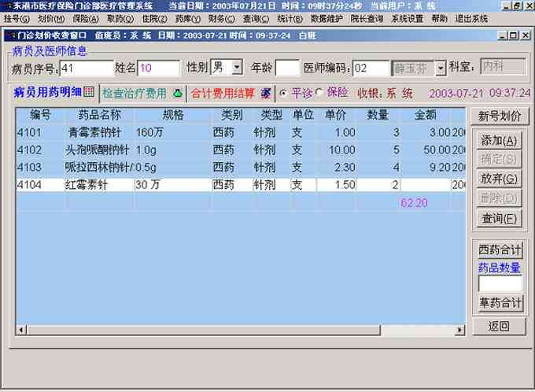Click the 药品数量 input box
Image resolution: width=535 pixels, height=392 pixels.
[x=500, y=283]
